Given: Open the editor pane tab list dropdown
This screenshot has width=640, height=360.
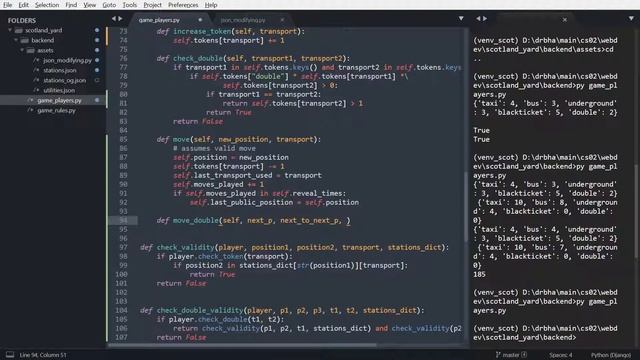Looking at the screenshot, I should point(461,19).
